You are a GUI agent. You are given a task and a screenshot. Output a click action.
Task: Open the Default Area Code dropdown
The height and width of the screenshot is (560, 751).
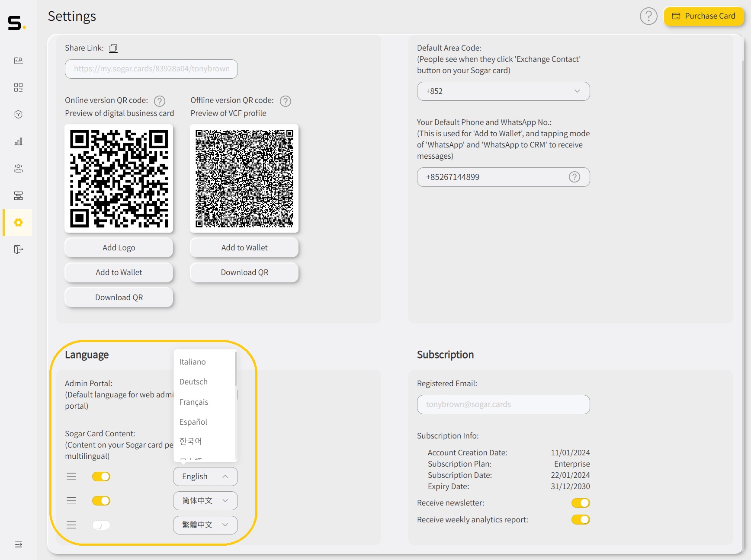pos(503,91)
